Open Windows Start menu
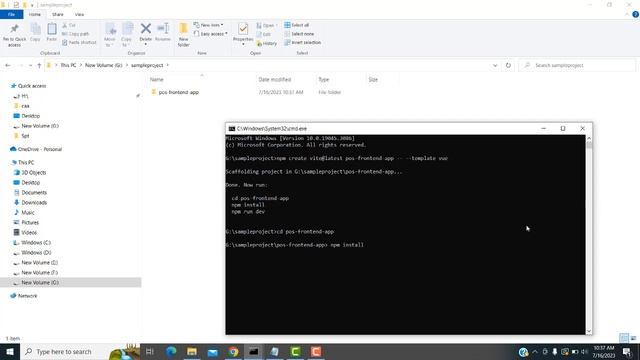640x360 pixels. (x=10, y=351)
